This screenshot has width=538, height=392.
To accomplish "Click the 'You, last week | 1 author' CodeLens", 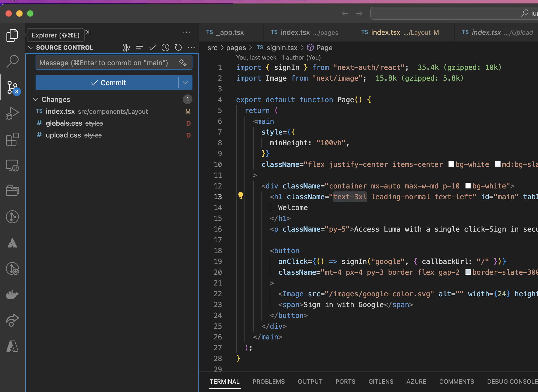I will [278, 57].
